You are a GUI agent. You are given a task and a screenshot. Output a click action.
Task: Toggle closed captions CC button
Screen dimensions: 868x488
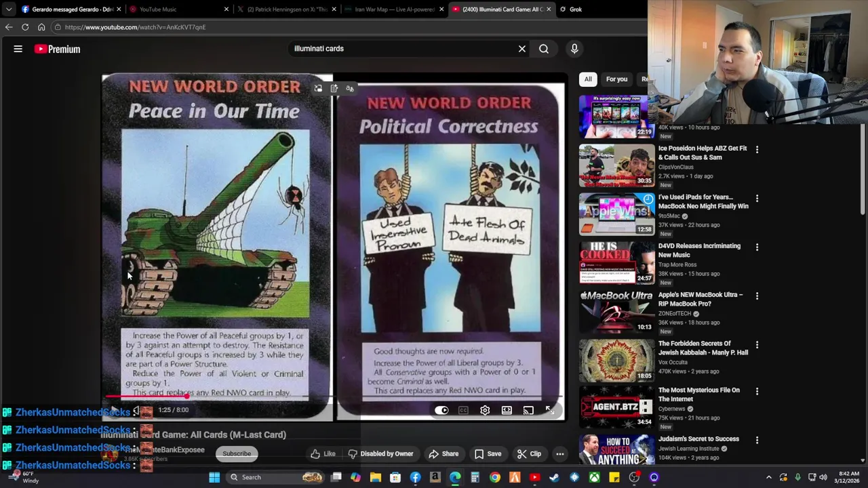tap(463, 410)
